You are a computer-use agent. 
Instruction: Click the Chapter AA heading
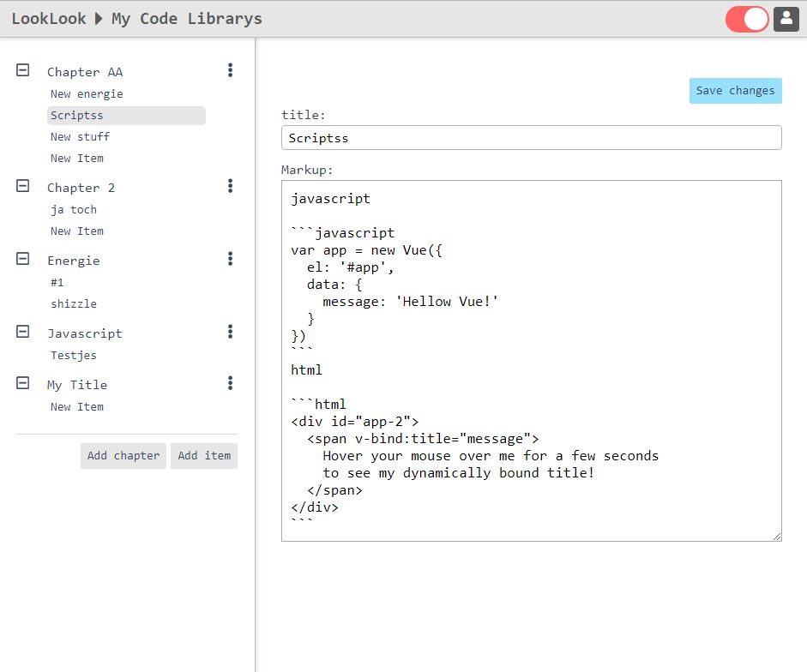tap(85, 72)
